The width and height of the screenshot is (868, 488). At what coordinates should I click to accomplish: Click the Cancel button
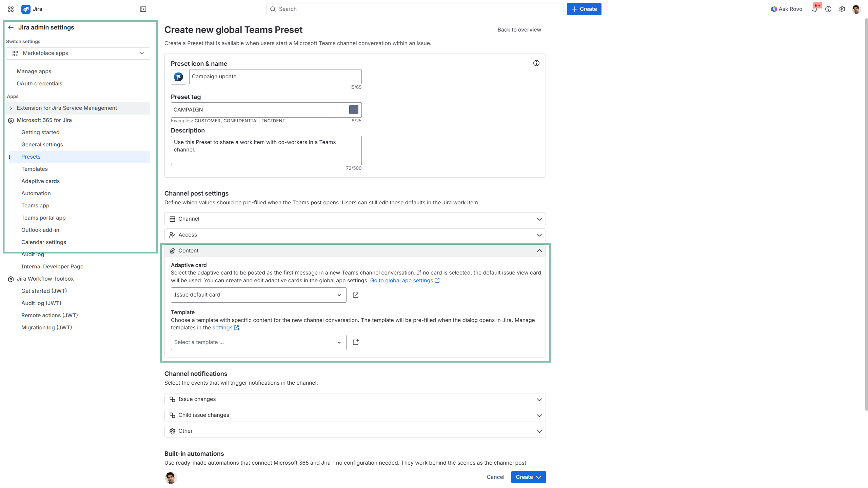(495, 477)
